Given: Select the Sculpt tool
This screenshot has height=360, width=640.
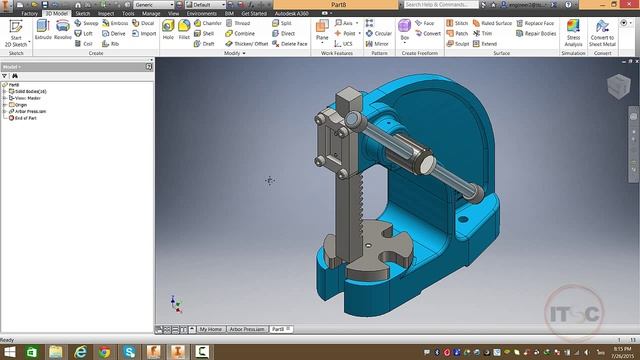Looking at the screenshot, I should 458,44.
